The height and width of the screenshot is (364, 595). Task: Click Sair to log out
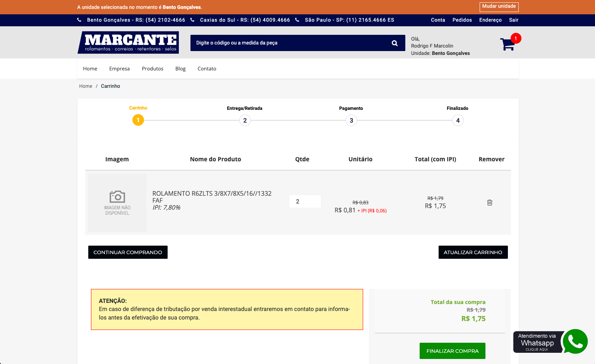point(513,20)
